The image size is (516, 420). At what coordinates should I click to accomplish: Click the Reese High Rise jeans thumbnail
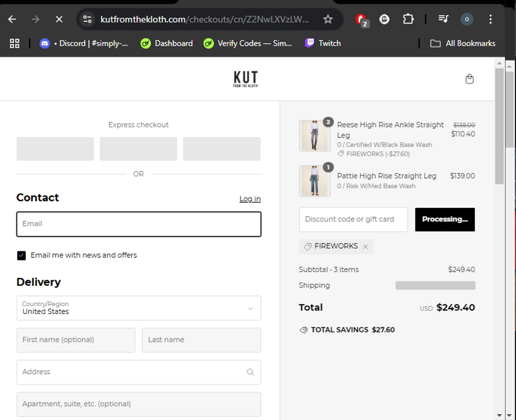[x=315, y=136]
